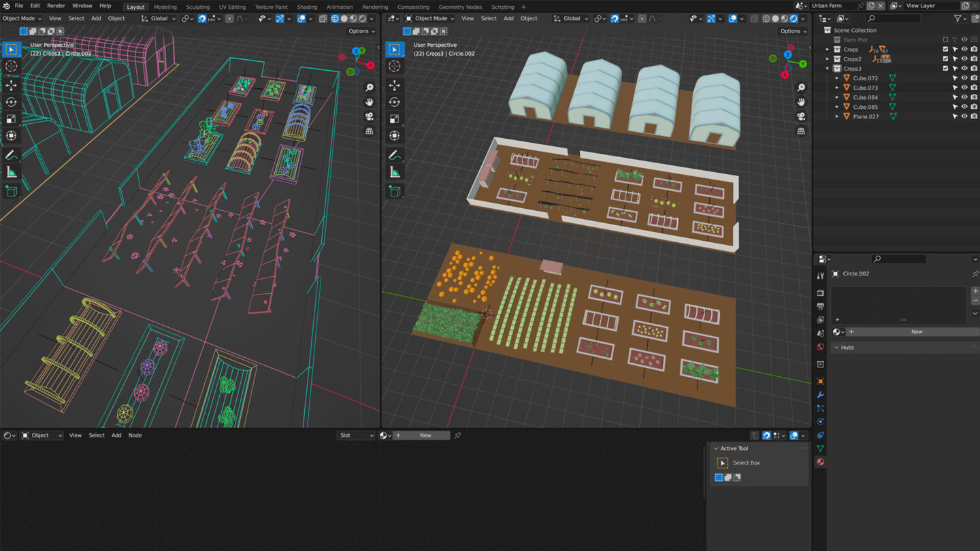Click New material button in Properties panel
Viewport: 980px width, 551px height.
click(916, 332)
